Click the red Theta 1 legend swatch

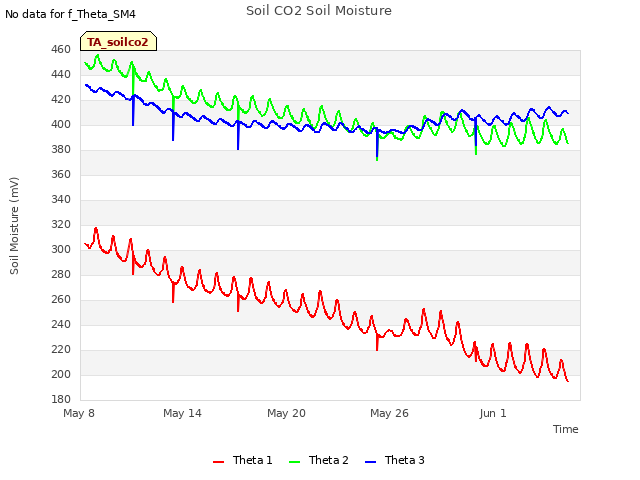(219, 462)
